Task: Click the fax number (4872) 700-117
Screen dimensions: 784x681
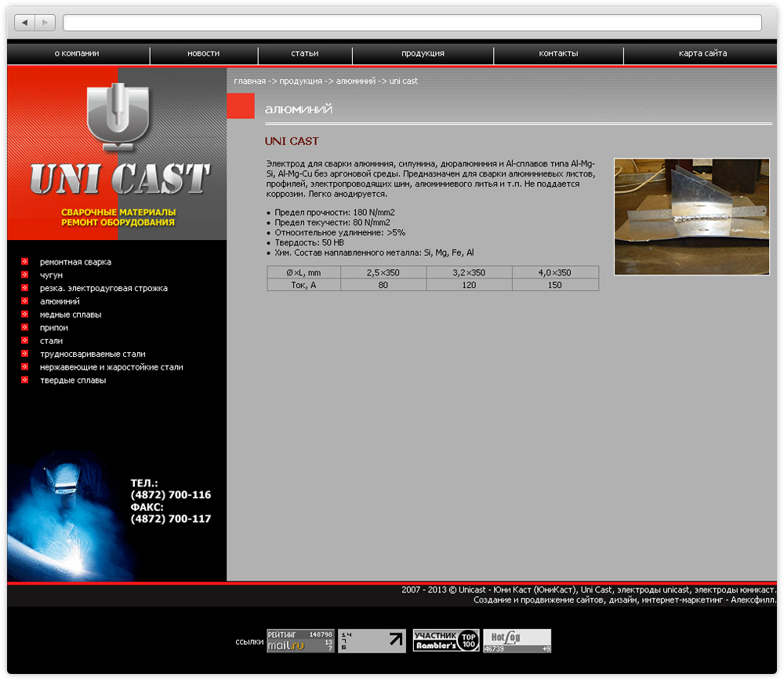Action: click(x=170, y=519)
